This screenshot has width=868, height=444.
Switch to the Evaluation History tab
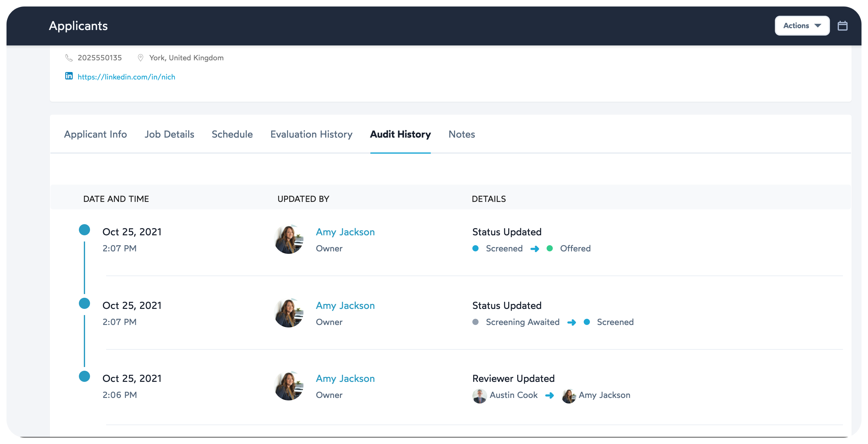311,134
